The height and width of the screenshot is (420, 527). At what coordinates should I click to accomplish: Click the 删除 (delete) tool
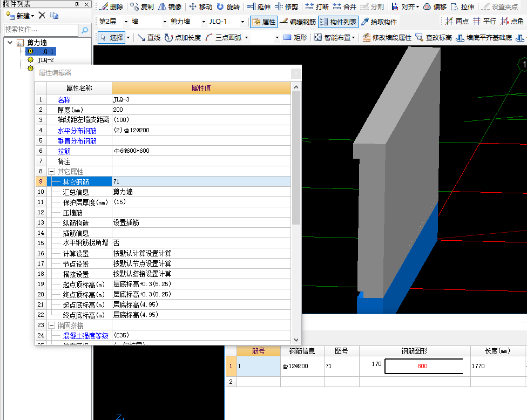[x=112, y=6]
